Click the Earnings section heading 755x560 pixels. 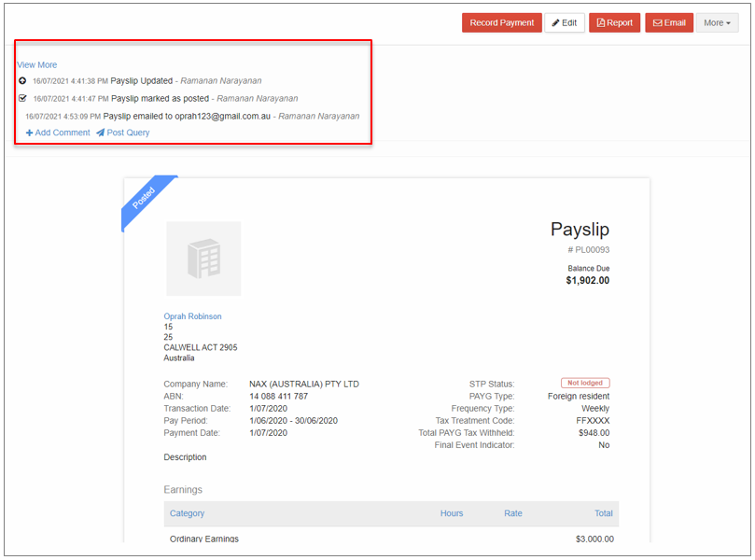(x=183, y=490)
